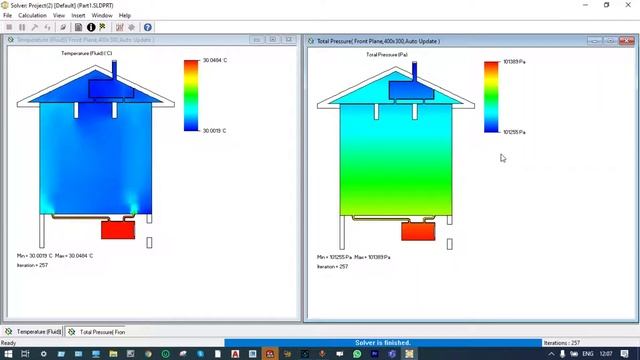
Task: Click the eraser-like icon before the log icon
Action: coord(63,27)
